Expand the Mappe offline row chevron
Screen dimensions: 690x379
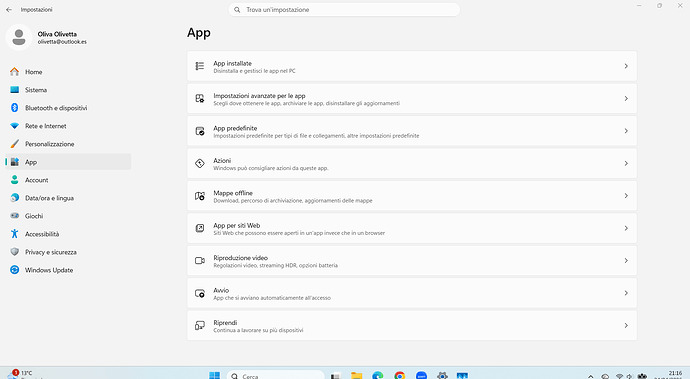tap(626, 196)
